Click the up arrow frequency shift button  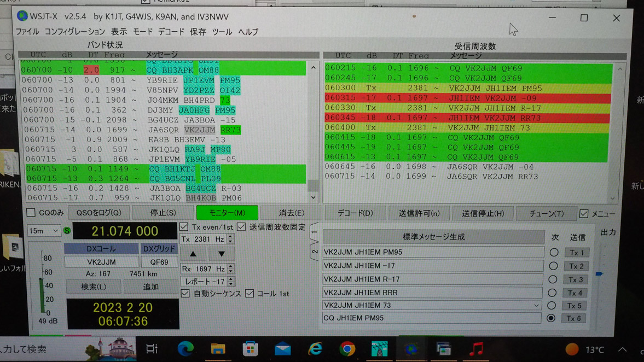[x=193, y=254]
